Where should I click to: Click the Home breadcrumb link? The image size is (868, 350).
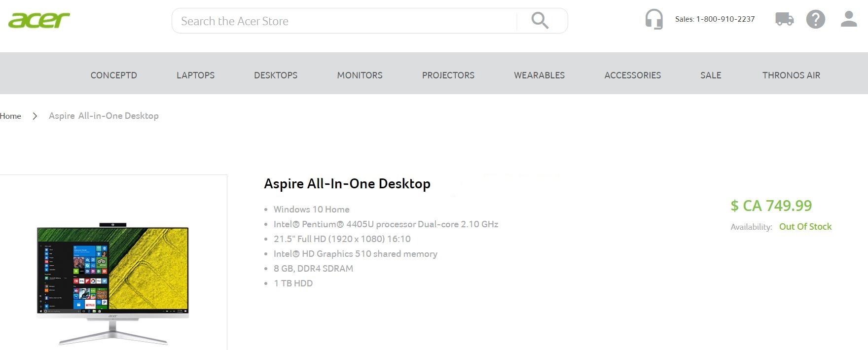10,116
